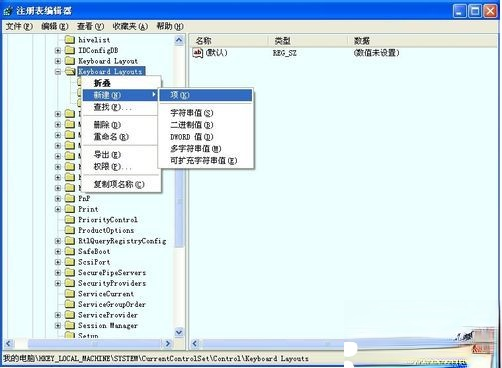
Task: Click the Session Manager folder icon
Action: tap(70, 326)
